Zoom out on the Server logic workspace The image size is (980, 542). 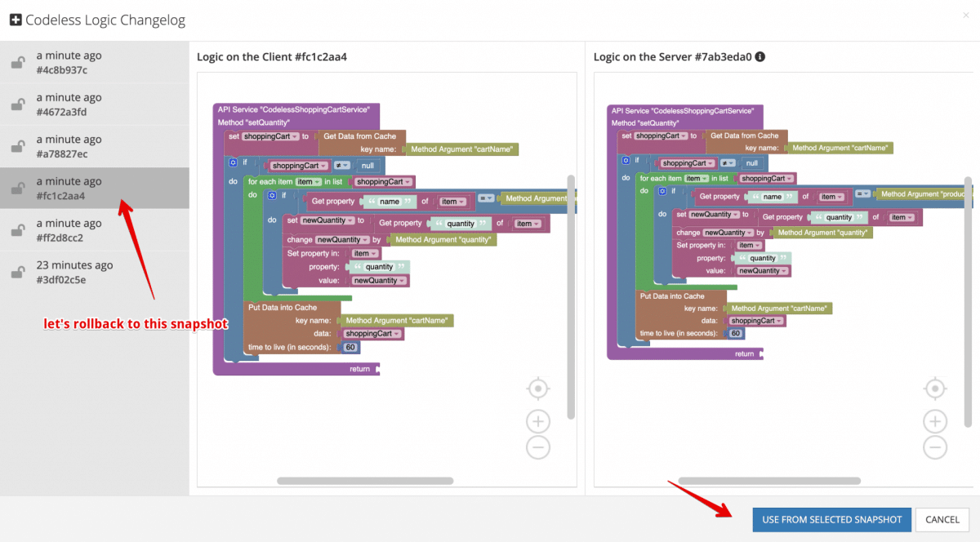click(x=934, y=447)
